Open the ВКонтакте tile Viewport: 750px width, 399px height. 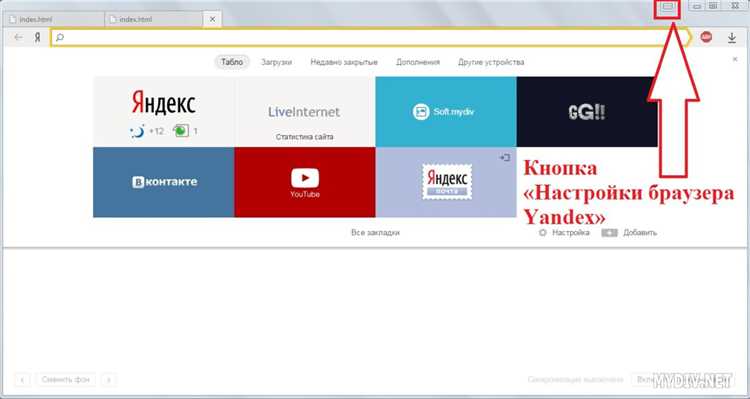(x=164, y=182)
